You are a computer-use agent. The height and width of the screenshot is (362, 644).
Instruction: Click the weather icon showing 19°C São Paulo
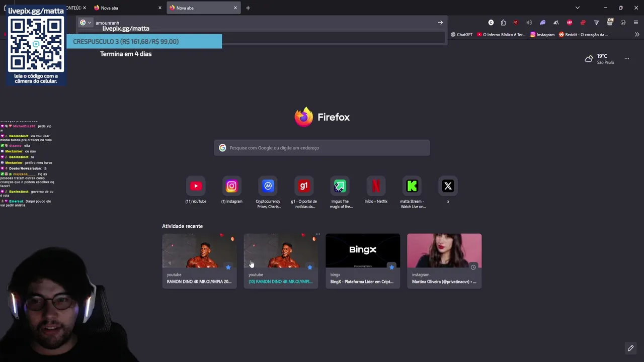589,59
